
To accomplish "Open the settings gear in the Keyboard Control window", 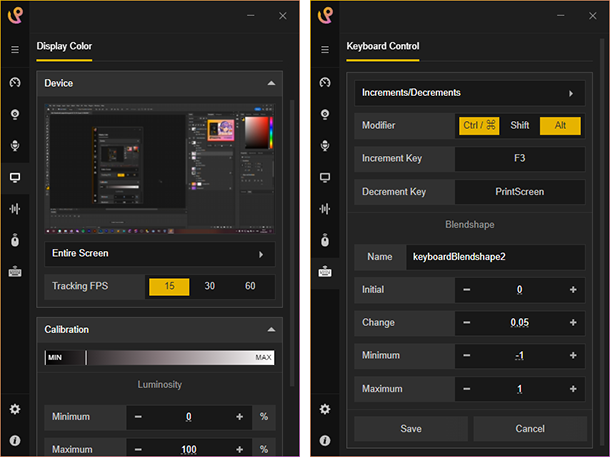I will [325, 409].
